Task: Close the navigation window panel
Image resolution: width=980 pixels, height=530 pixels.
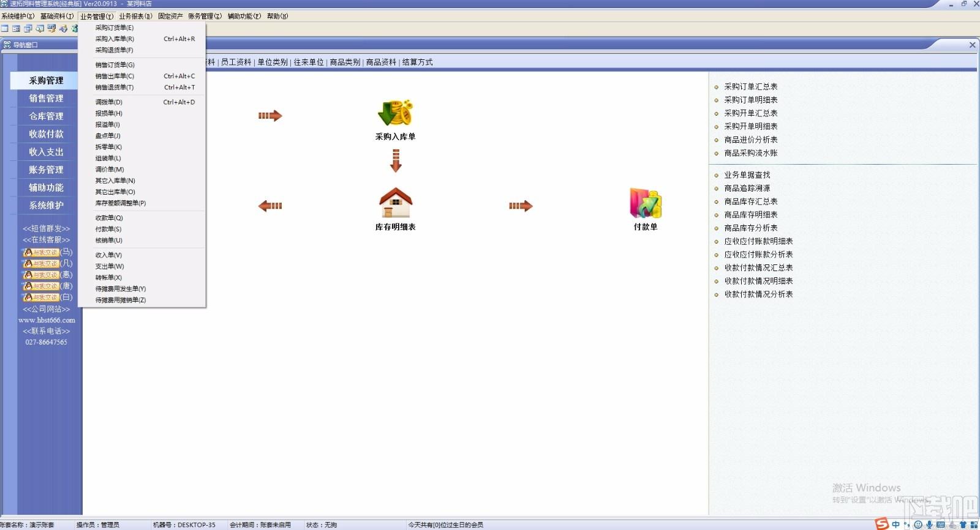Action: (972, 45)
